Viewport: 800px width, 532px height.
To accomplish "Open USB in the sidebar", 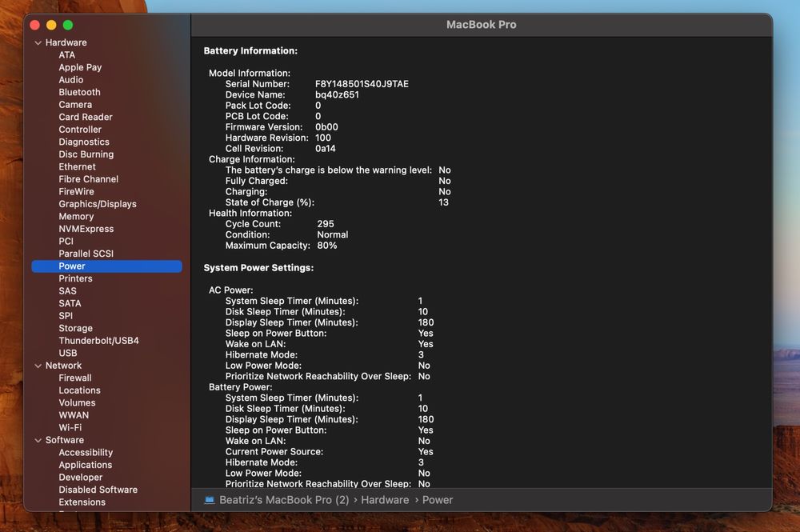I will 68,353.
